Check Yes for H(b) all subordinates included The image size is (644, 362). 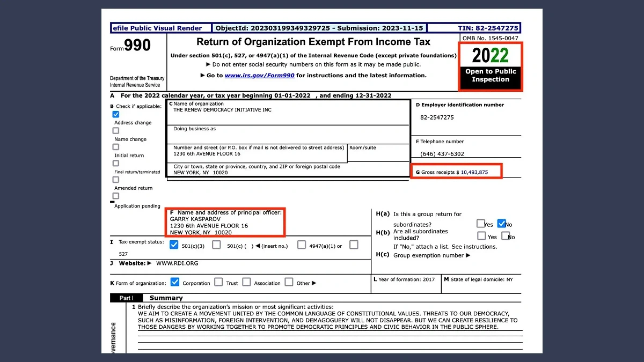coord(481,236)
